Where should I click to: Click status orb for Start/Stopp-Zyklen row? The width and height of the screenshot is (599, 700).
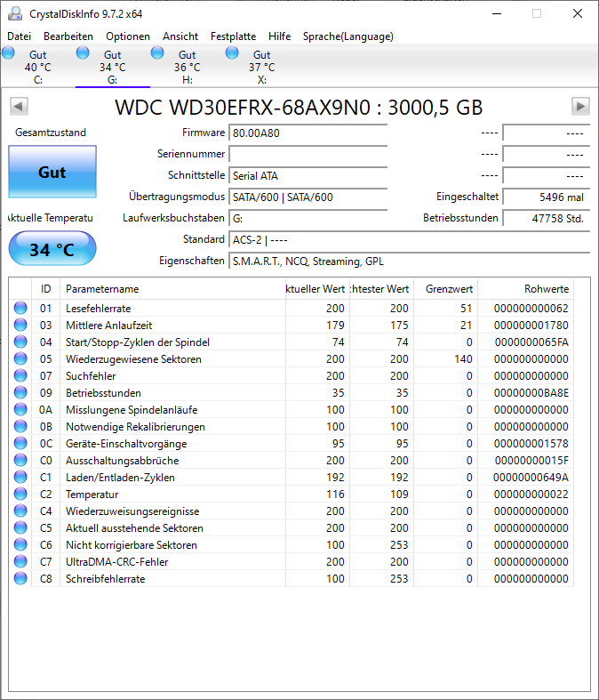coord(20,342)
